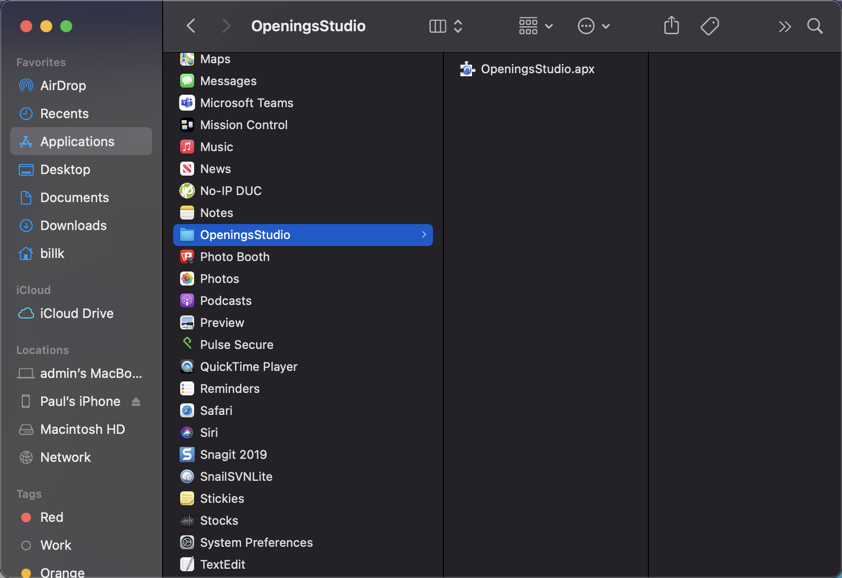Screen dimensions: 842x578
Task: Open the billk home folder
Action: pyautogui.click(x=81, y=253)
